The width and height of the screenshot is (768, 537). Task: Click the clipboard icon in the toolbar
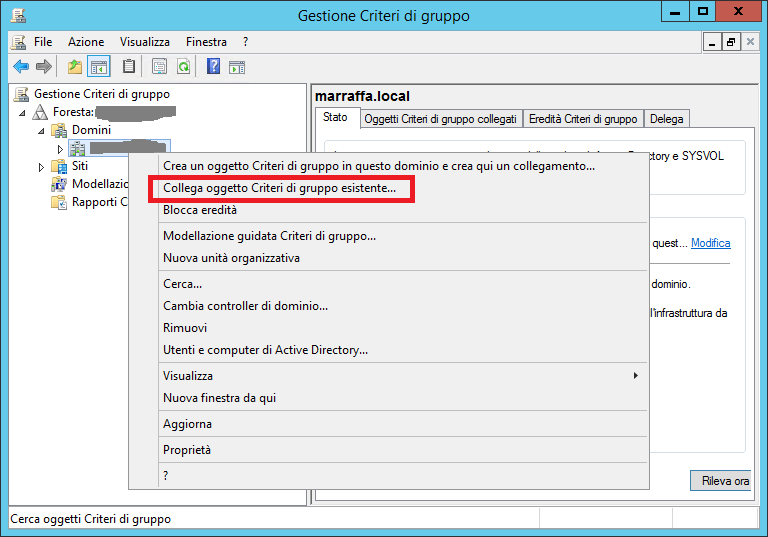[128, 67]
